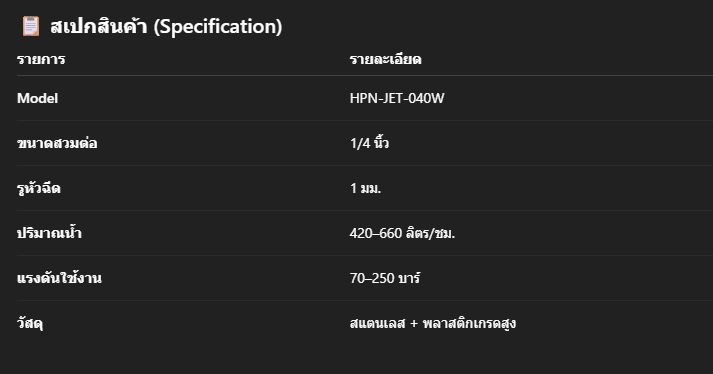Select the ปริมาณน้ำ row label
The width and height of the screenshot is (713, 374).
pos(49,233)
